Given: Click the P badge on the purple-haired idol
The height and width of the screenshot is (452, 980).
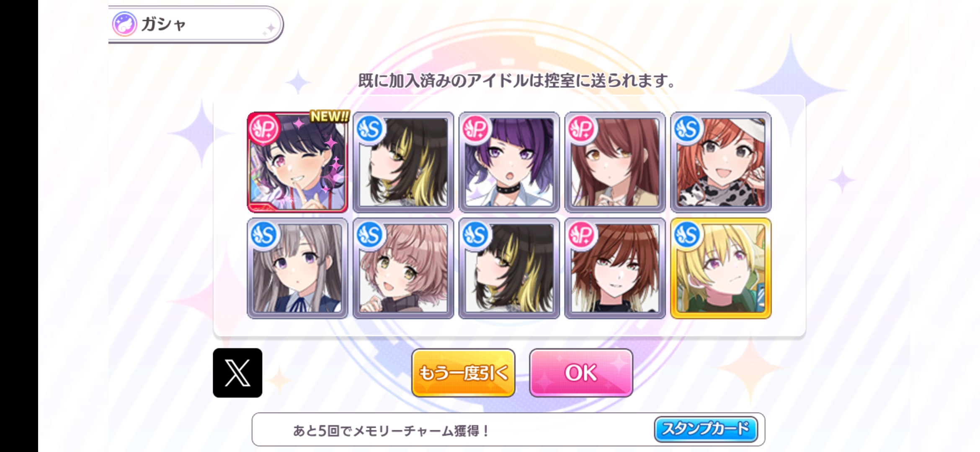Looking at the screenshot, I should [476, 128].
